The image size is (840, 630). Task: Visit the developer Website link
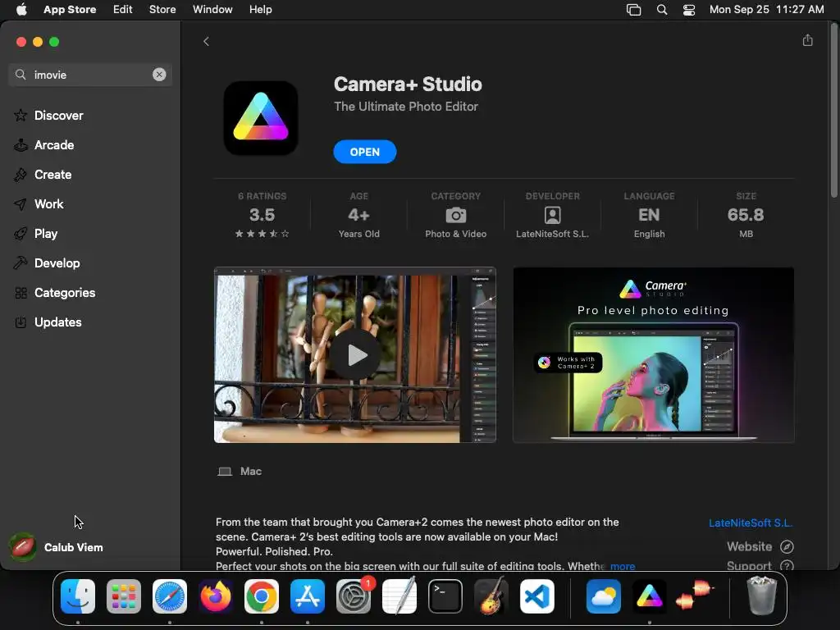point(749,546)
